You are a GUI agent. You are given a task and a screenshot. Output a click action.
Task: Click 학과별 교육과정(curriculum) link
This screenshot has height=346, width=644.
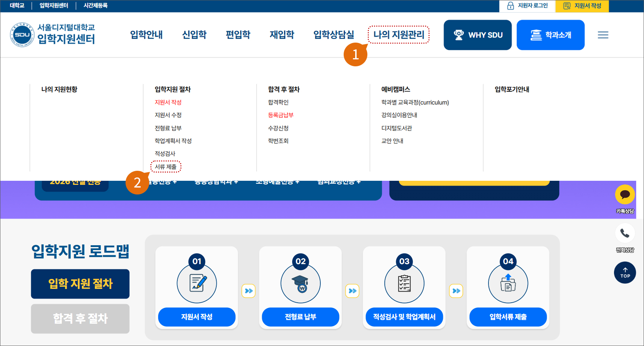coord(415,102)
